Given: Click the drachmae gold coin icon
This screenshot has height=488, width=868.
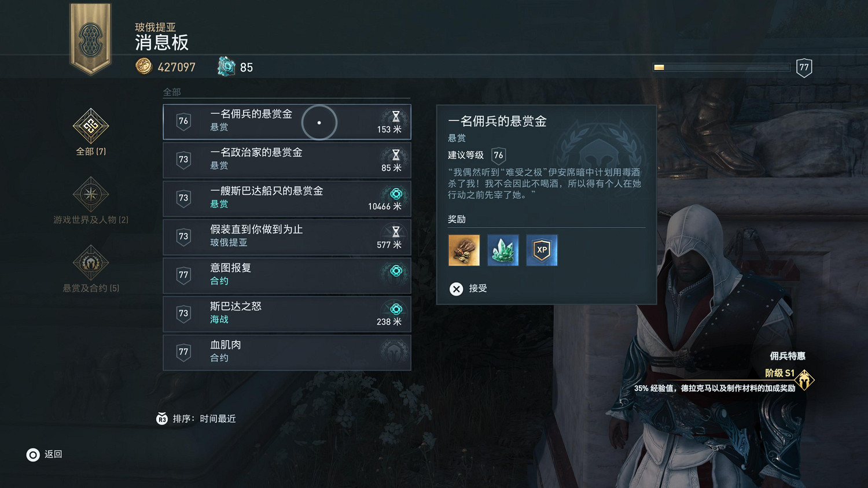Looking at the screenshot, I should 144,66.
